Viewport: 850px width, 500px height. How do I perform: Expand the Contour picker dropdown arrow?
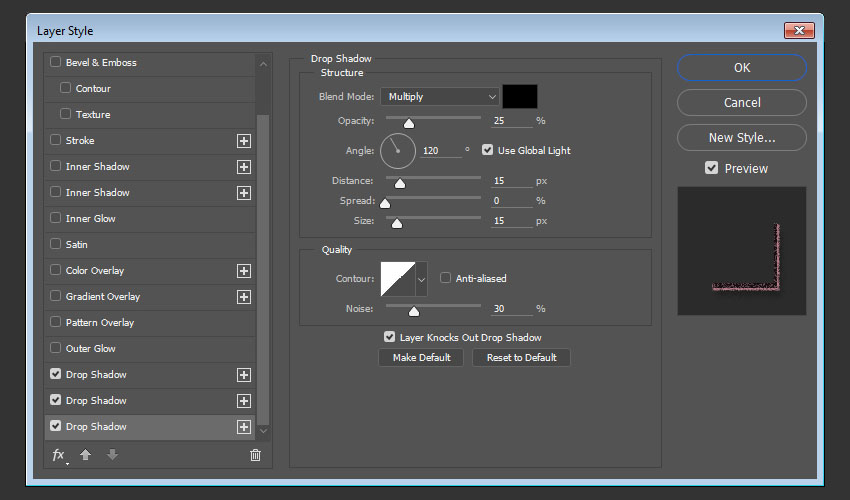(421, 279)
